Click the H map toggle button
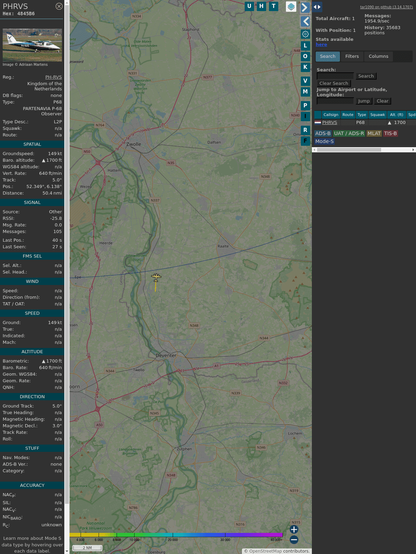This screenshot has height=554, width=416. pyautogui.click(x=261, y=6)
